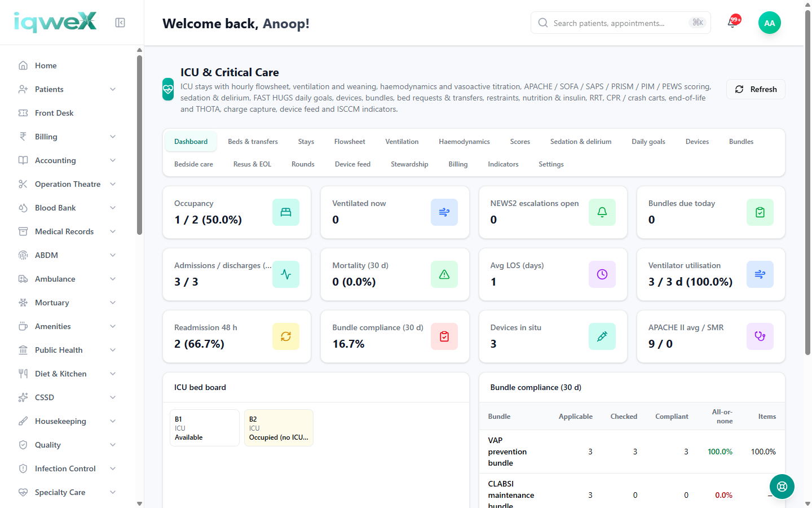Screen dimensions: 812x508
Task: Click the Ventilated now wind icon
Action: pyautogui.click(x=444, y=212)
